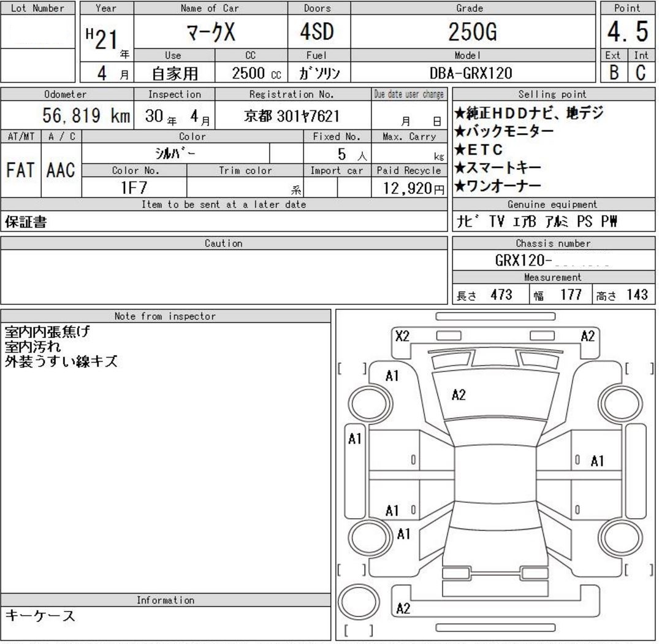The image size is (659, 644).
Task: Click selling point "★スマートキー"
Action: 498,167
